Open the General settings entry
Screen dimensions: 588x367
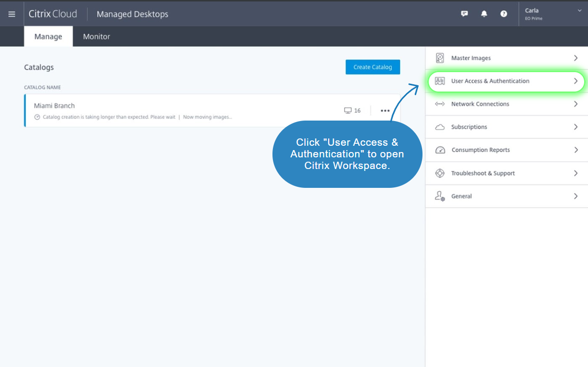507,196
